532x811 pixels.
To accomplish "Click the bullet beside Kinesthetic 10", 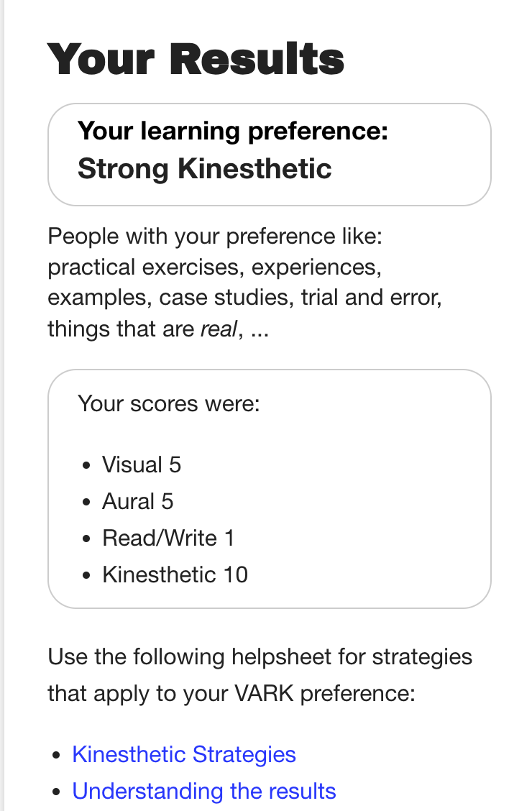I will click(87, 576).
